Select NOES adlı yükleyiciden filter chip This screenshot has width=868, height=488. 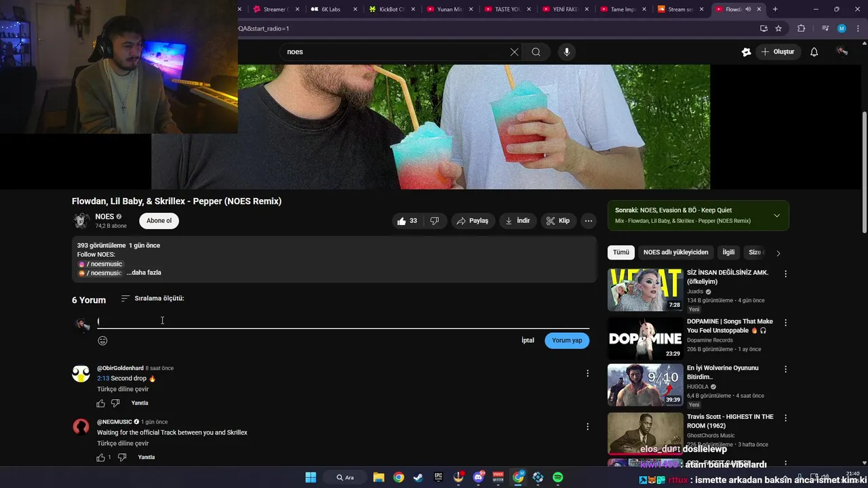click(x=675, y=252)
